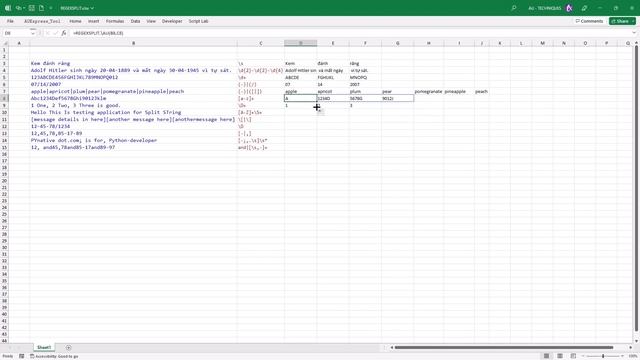
Task: Select the cell '12, and45,78and85-17and89-97'
Action: (x=133, y=147)
